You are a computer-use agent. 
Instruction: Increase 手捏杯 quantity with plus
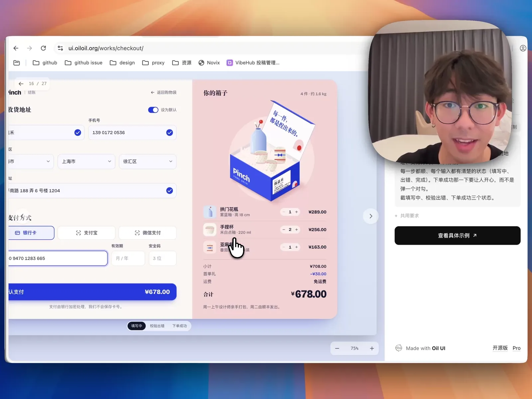coord(297,229)
